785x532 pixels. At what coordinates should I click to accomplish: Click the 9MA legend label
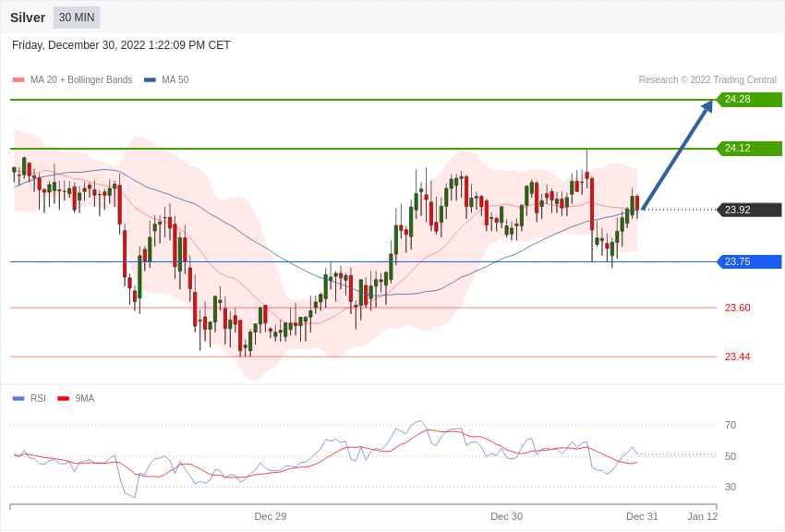tap(85, 399)
